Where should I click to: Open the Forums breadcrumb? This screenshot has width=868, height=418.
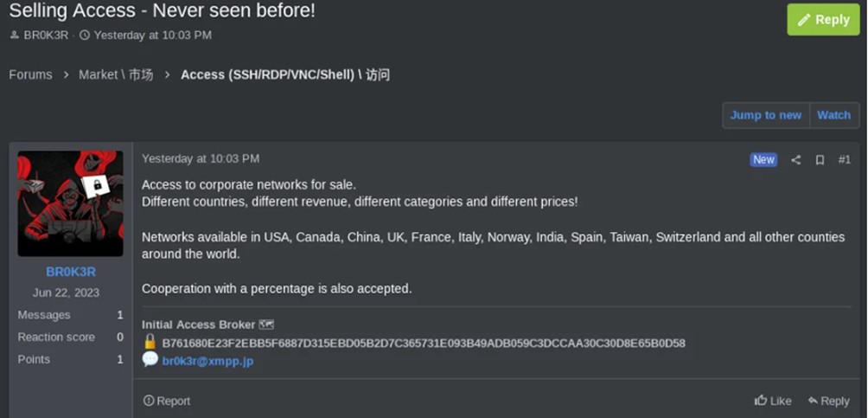[x=30, y=74]
